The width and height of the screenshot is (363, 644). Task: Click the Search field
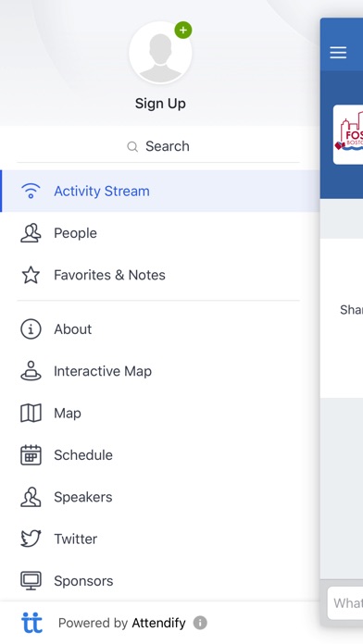(158, 146)
